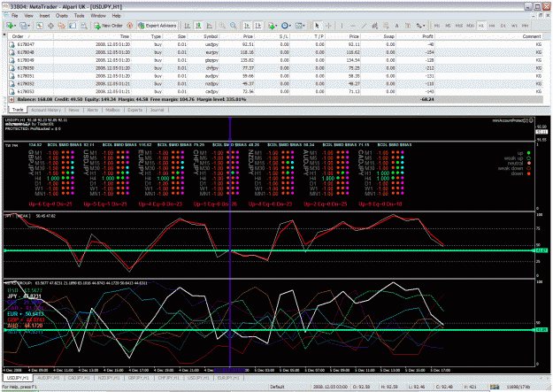Open the Strategy Tester icon
This screenshot has width=553, height=392.
(x=84, y=26)
